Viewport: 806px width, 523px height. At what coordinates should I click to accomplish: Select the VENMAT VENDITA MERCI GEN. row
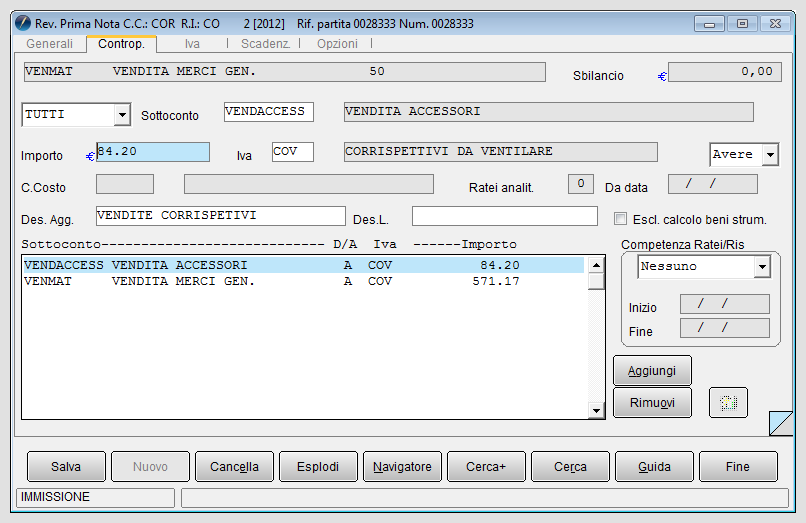(x=304, y=281)
